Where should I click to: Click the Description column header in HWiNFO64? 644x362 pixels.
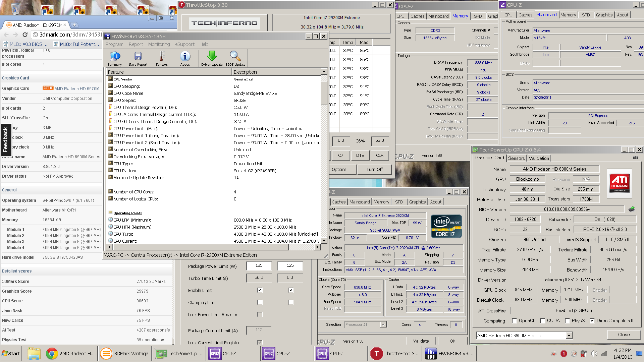click(x=276, y=72)
